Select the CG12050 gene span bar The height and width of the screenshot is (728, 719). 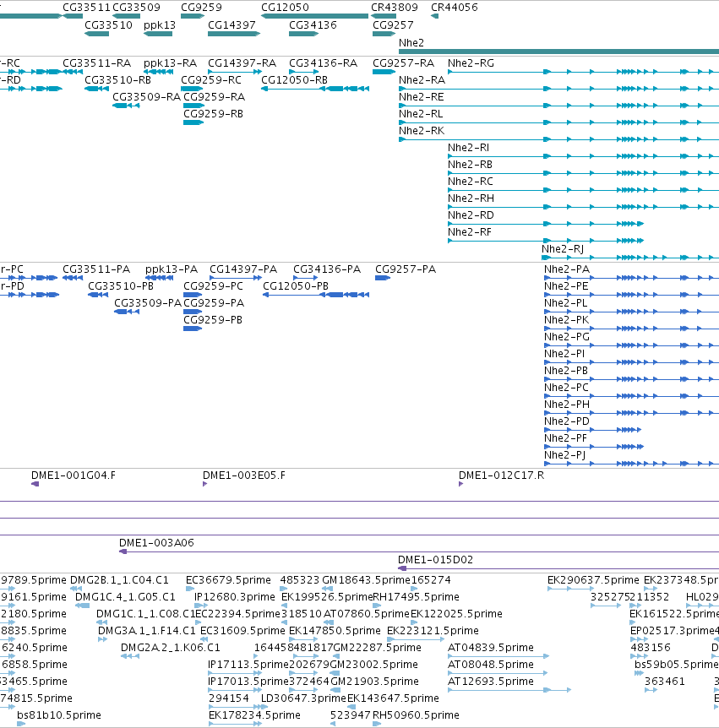pos(314,16)
